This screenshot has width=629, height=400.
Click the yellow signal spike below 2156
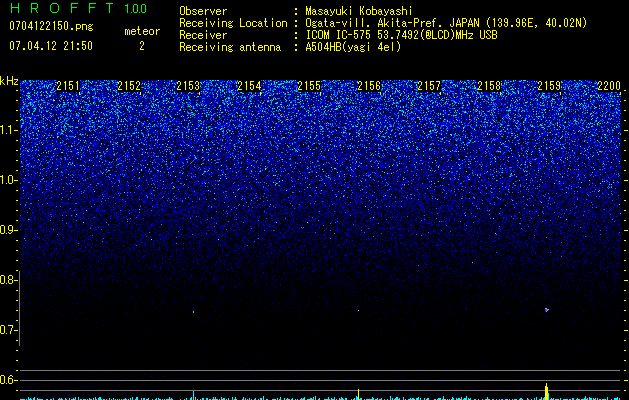pos(358,394)
